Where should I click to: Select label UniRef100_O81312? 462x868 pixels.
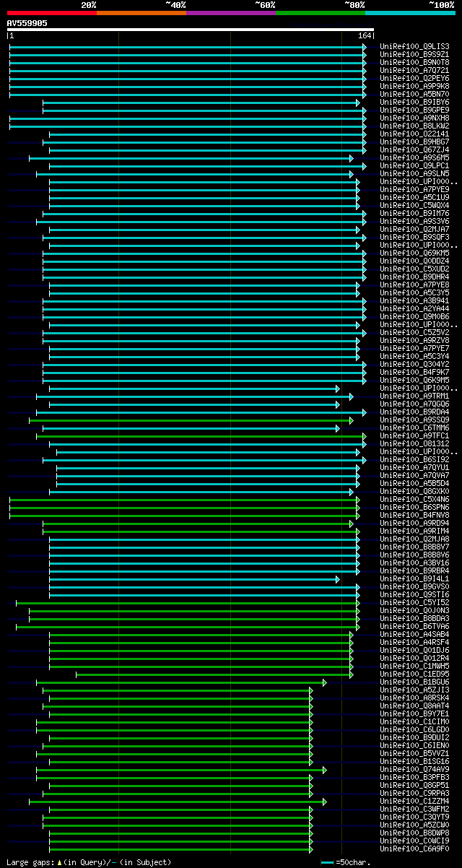[415, 444]
